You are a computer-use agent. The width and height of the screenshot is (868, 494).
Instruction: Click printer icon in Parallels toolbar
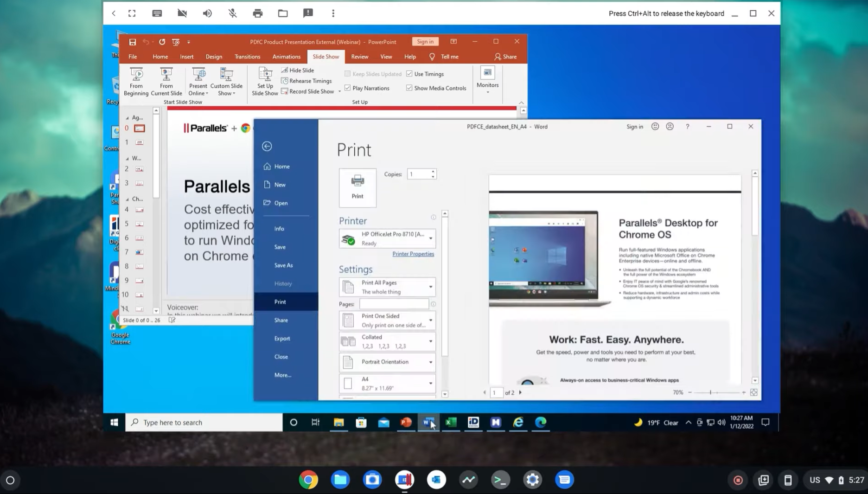257,13
